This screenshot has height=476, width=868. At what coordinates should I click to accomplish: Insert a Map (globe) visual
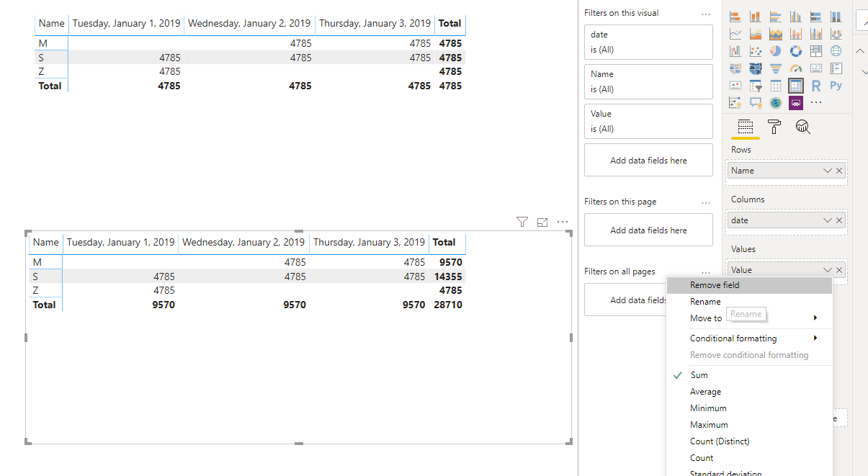836,51
